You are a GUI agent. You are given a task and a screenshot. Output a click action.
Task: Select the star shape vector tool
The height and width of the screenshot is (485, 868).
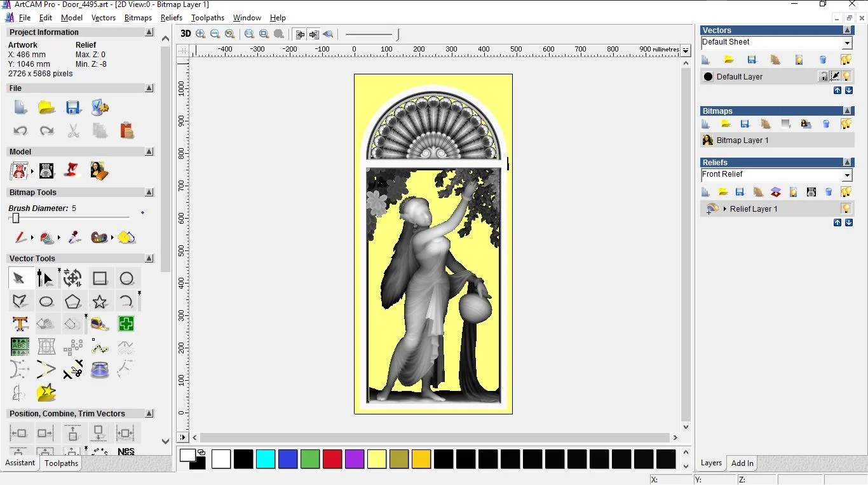[x=100, y=302]
